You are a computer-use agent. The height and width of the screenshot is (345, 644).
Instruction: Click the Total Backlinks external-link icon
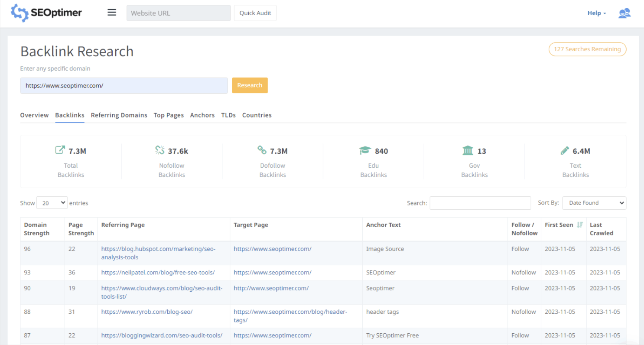tap(60, 150)
